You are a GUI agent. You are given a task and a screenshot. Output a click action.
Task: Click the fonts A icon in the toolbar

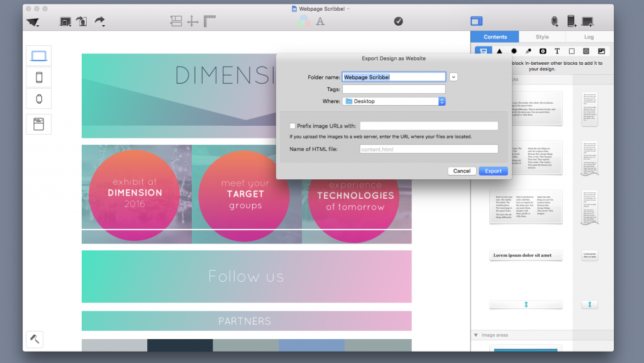321,21
